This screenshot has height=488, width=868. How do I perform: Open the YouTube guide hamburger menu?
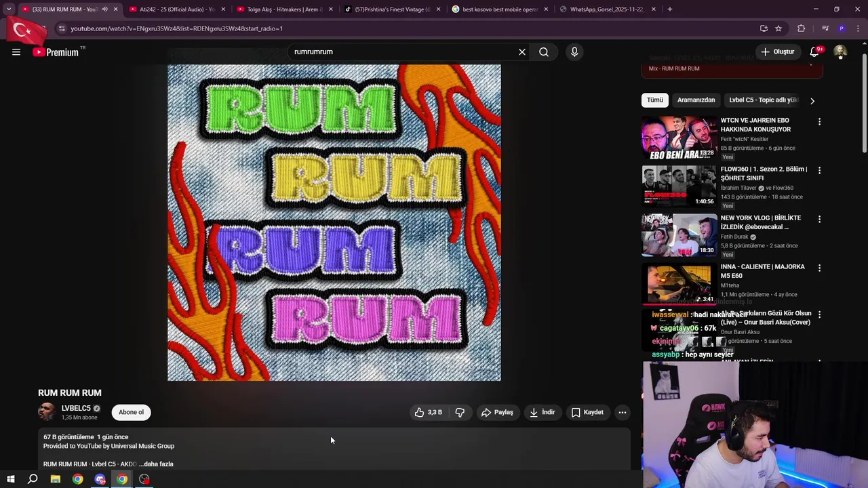[x=16, y=52]
